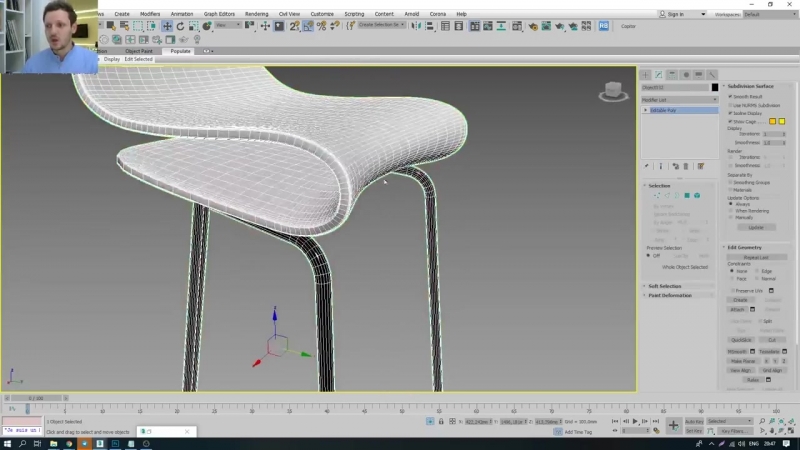
Task: Click the QuickSlice button
Action: (741, 340)
